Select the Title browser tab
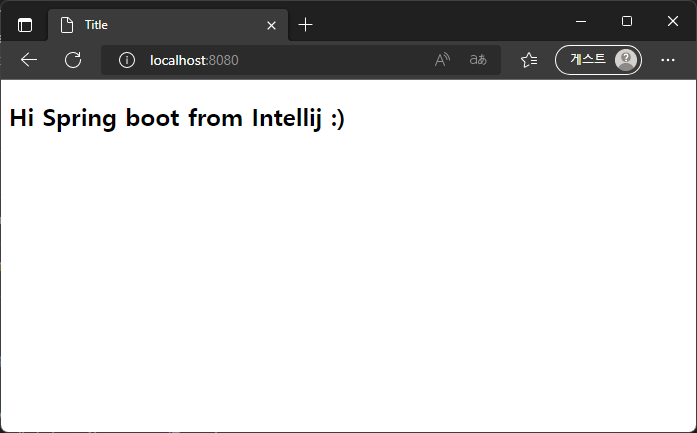Image resolution: width=697 pixels, height=433 pixels. click(168, 25)
